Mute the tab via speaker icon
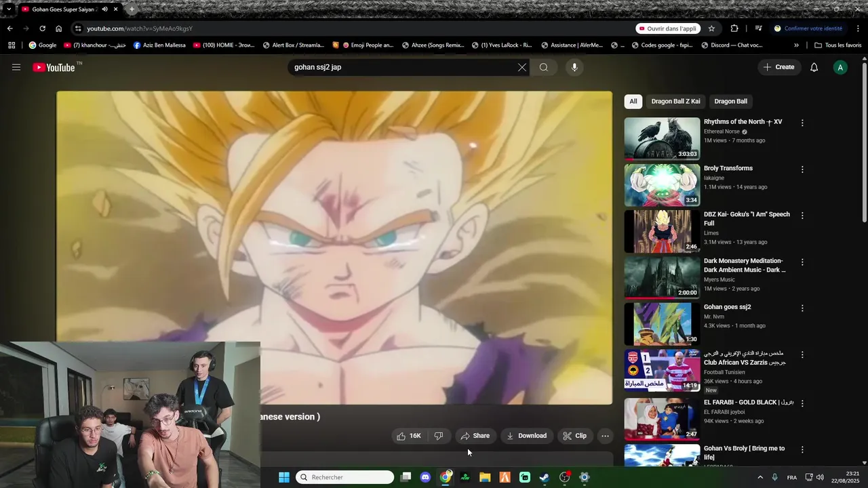Screen dimensions: 868x488 104,9
